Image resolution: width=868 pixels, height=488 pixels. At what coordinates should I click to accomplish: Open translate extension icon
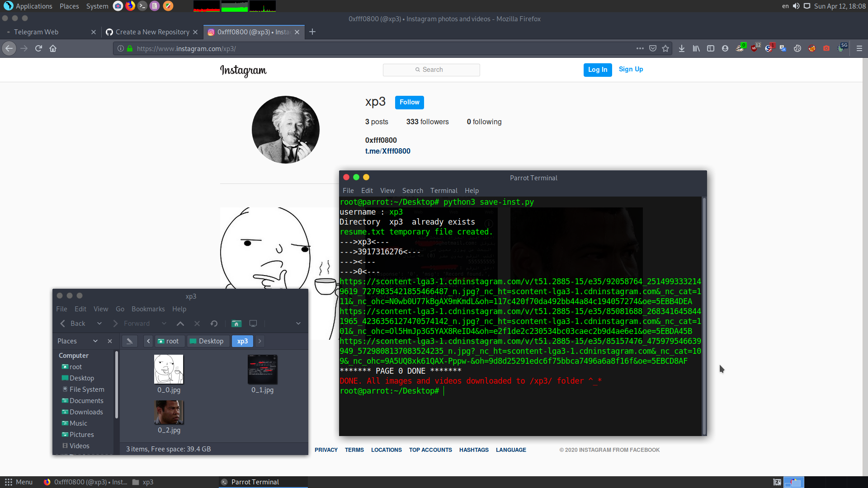click(783, 48)
